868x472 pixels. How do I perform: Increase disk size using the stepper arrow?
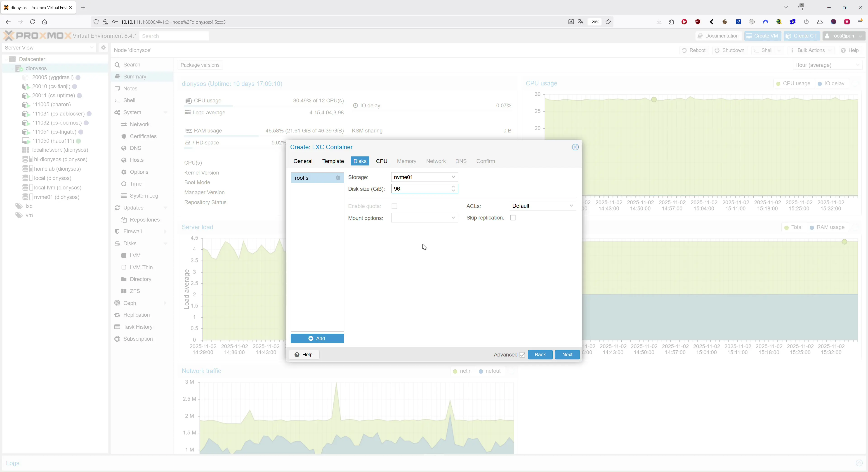point(453,187)
